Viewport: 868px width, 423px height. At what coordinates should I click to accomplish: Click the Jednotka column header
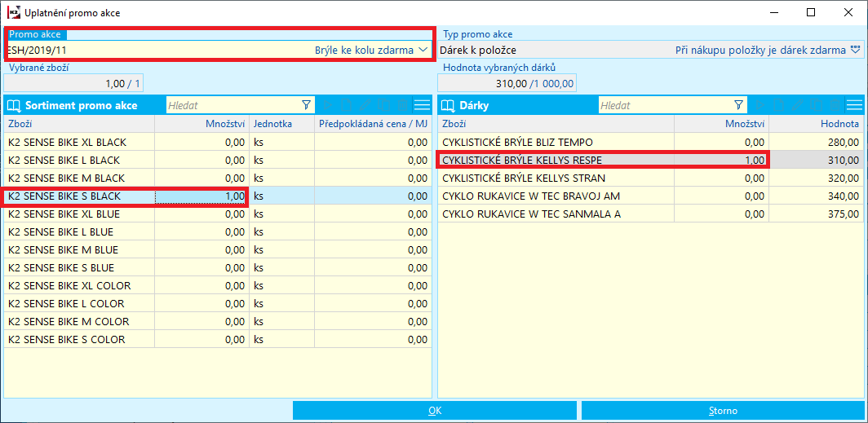click(281, 124)
